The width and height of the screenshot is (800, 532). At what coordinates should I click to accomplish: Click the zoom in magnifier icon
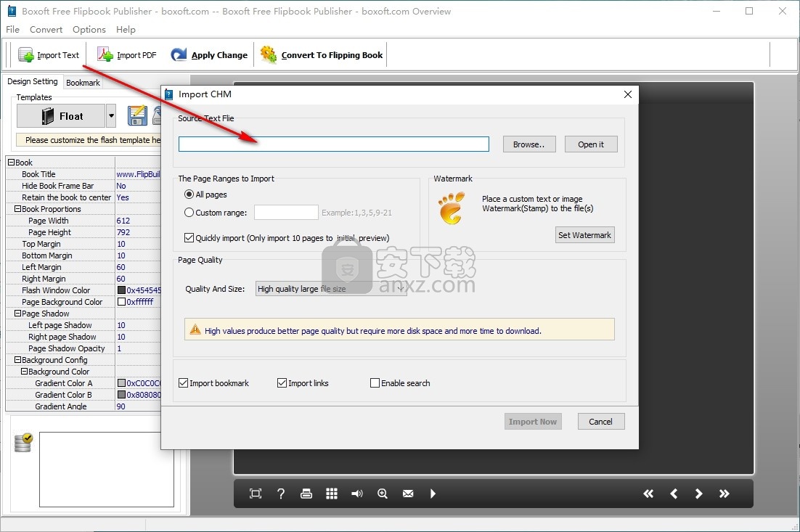[x=383, y=494]
